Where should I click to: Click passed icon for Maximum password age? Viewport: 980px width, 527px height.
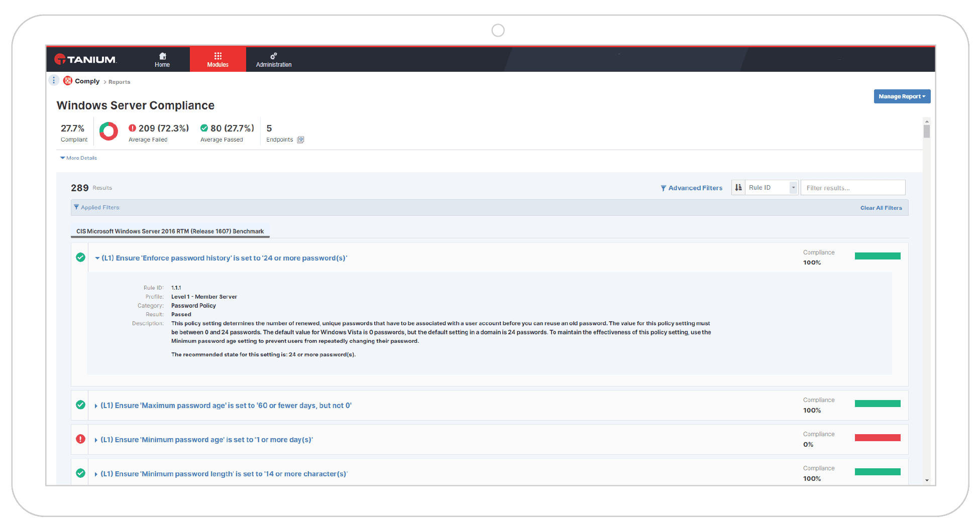[x=80, y=405]
